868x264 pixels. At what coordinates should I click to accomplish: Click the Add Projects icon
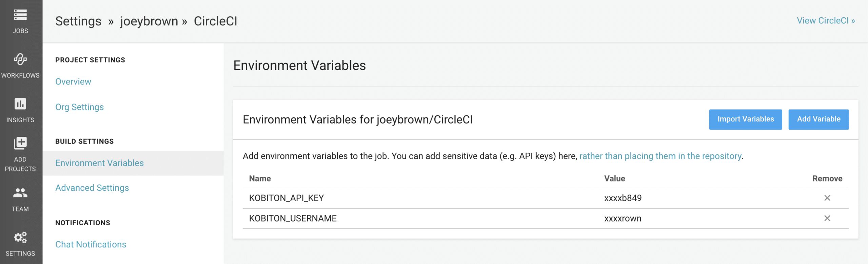[x=20, y=143]
